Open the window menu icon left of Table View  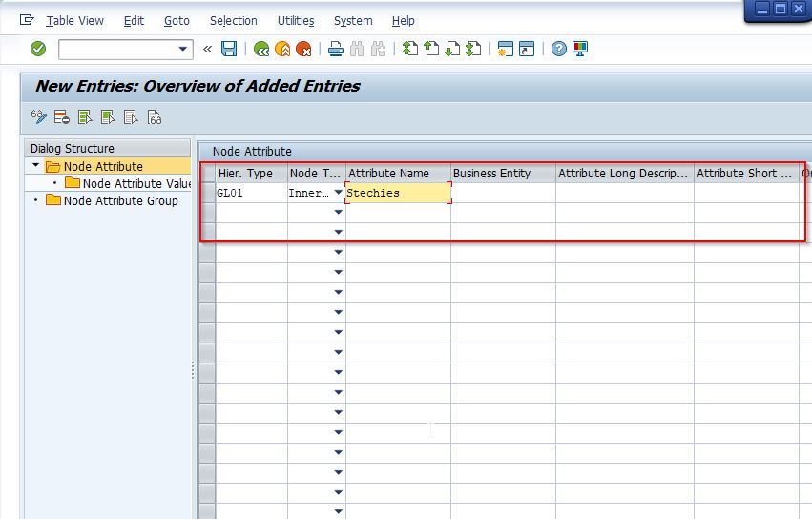pyautogui.click(x=27, y=20)
